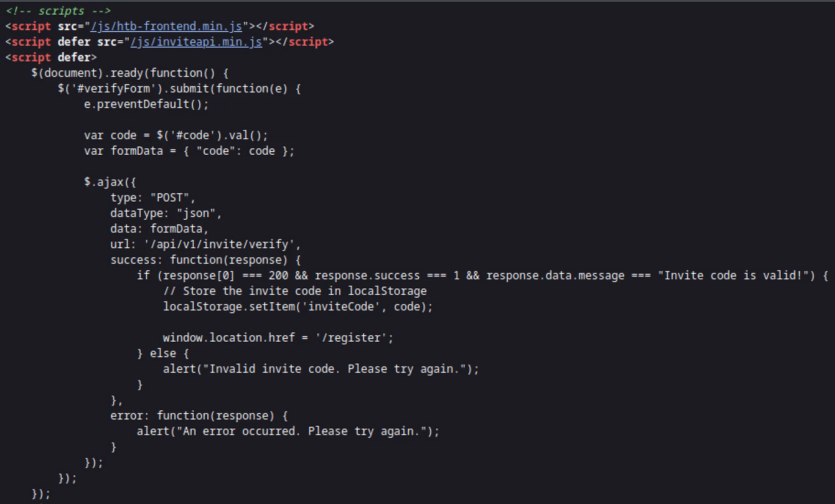Click the '/api/v1/invite/verify' URL string
835x504 pixels.
pyautogui.click(x=222, y=244)
